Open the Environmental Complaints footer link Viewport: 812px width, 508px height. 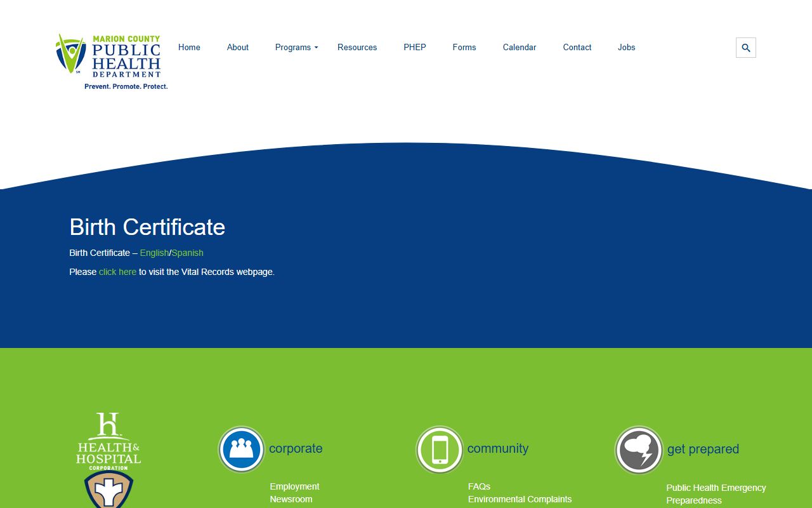[520, 499]
